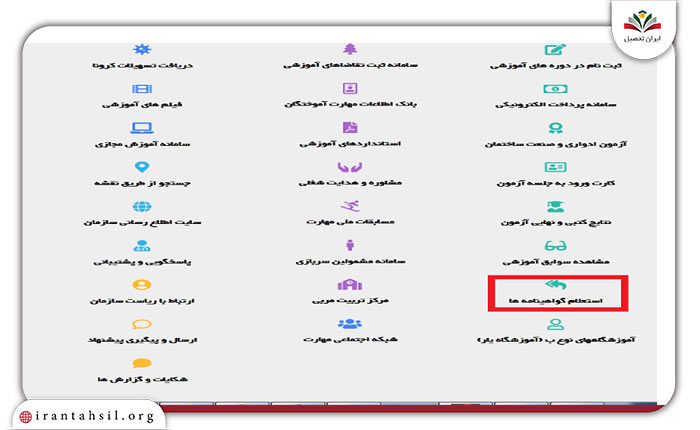This screenshot has height=430, width=700.
Task: Click the orange user circle icon for contacting the head
Action: (x=142, y=285)
